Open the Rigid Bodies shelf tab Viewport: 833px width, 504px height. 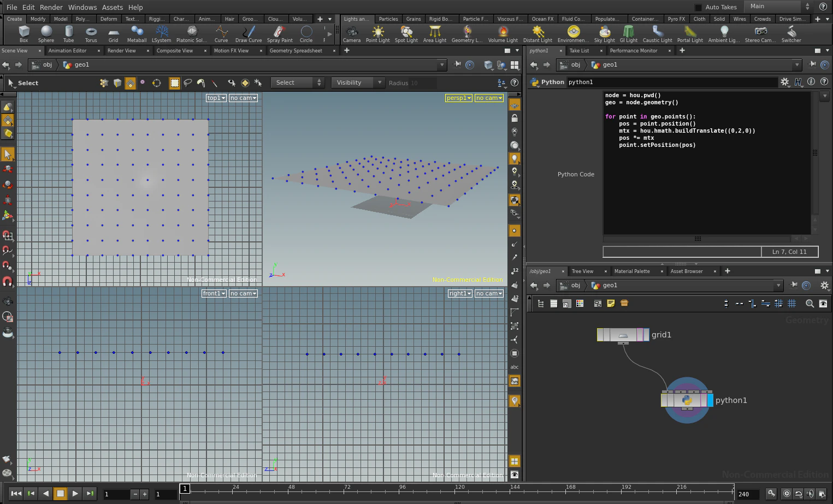(x=441, y=19)
